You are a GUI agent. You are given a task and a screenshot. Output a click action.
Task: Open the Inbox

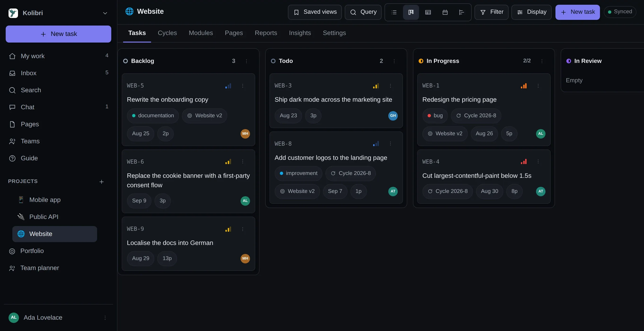click(x=58, y=73)
